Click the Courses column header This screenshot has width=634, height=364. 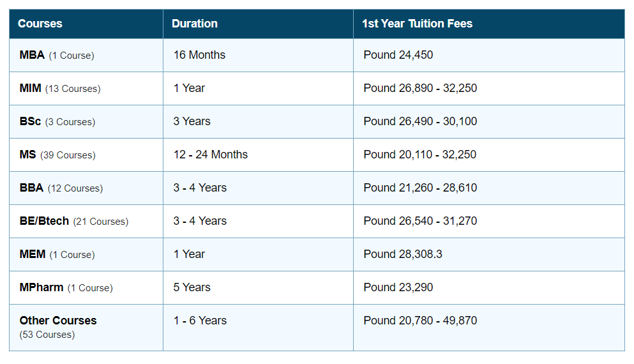[x=40, y=24]
